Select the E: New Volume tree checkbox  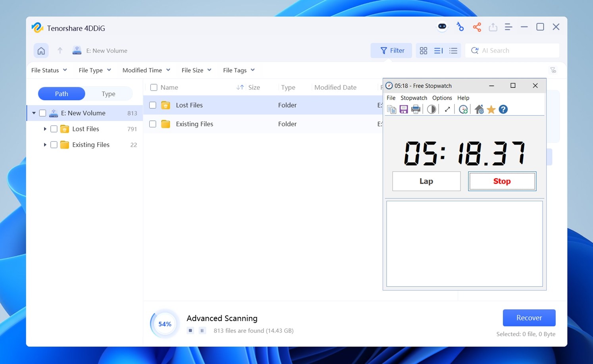(x=42, y=113)
